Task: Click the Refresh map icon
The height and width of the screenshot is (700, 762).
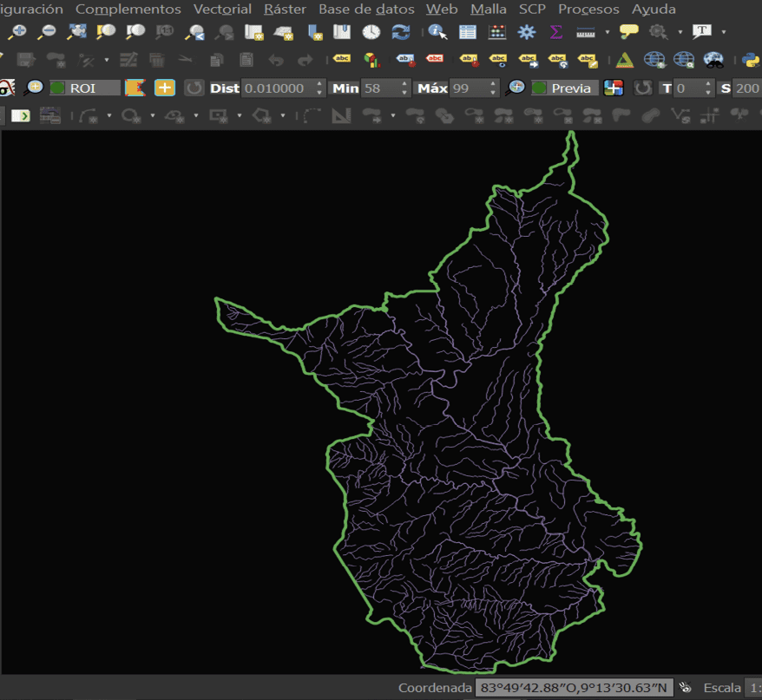Action: point(400,32)
